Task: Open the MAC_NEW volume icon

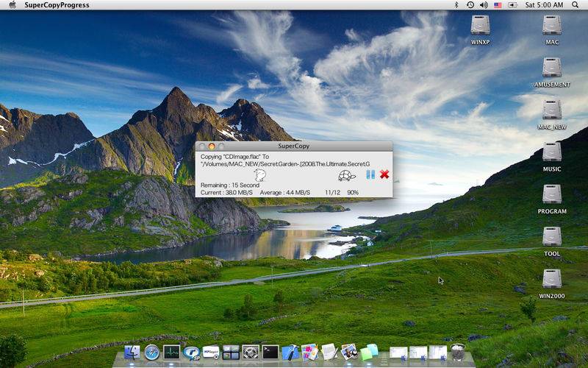Action: click(552, 110)
